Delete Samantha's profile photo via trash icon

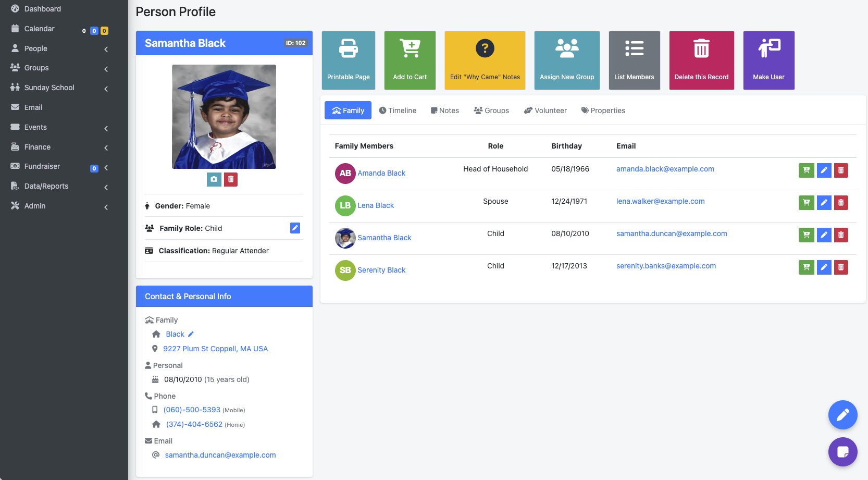click(x=230, y=179)
